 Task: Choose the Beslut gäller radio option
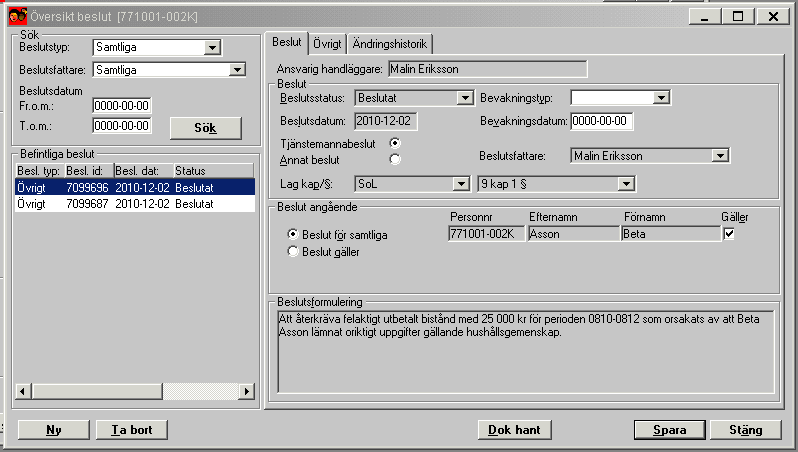pyautogui.click(x=293, y=251)
